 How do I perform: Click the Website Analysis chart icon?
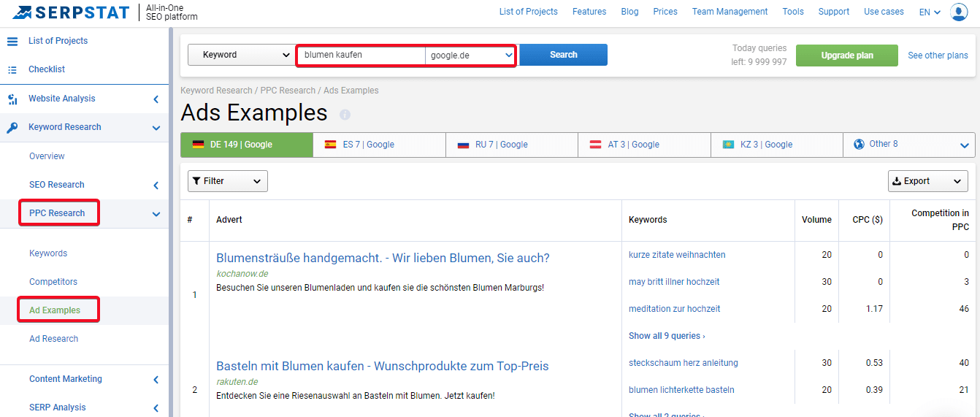pyautogui.click(x=12, y=99)
